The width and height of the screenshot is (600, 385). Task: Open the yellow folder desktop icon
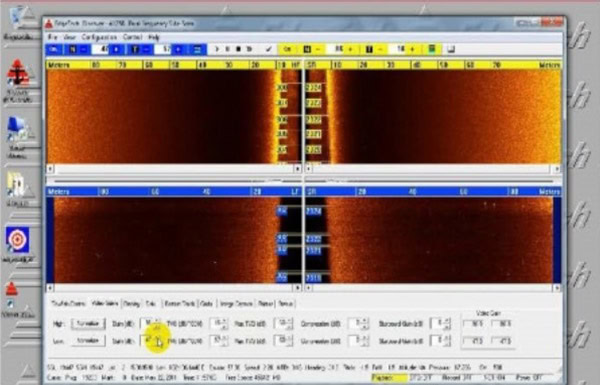coord(17,189)
